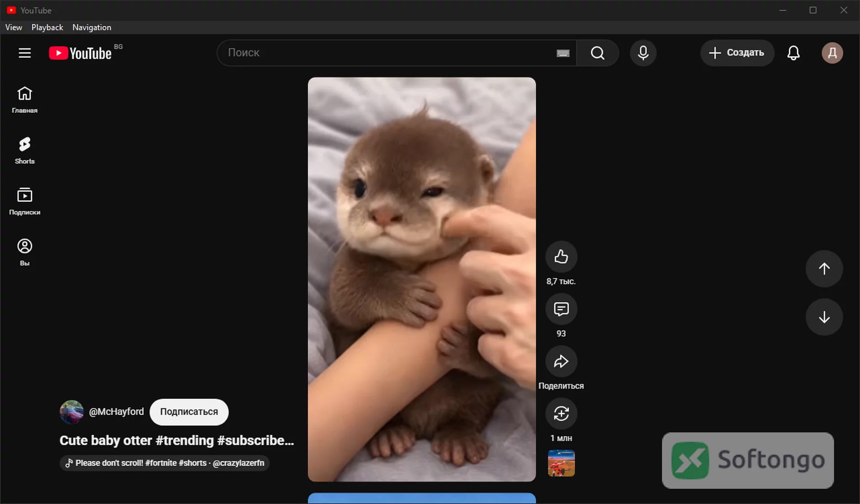
Task: Open the hamburger guide menu
Action: [25, 53]
